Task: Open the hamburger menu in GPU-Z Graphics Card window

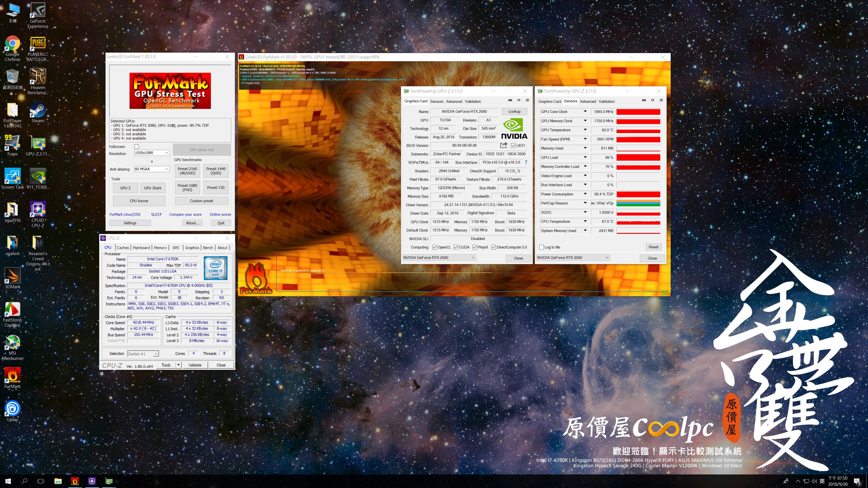Action: coord(527,100)
